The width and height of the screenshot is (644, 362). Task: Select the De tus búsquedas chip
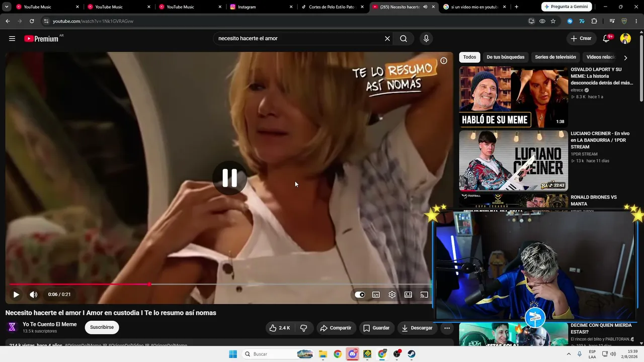[x=505, y=57]
